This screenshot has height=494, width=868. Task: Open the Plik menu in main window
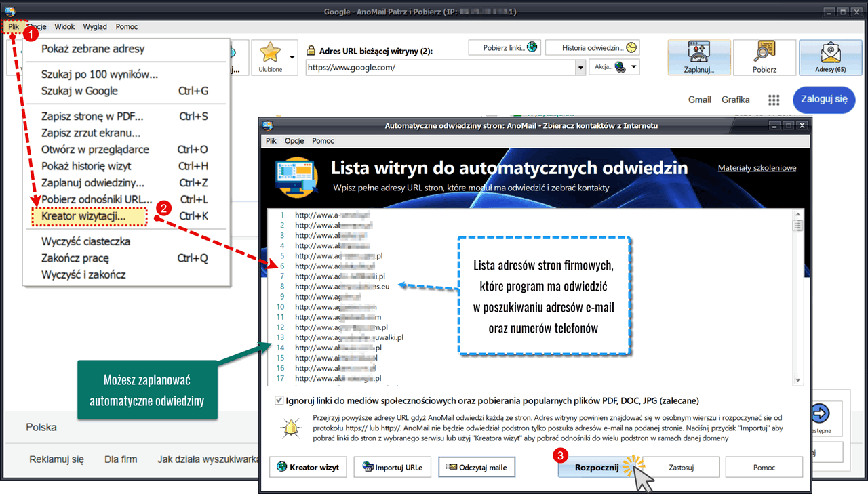click(x=14, y=27)
